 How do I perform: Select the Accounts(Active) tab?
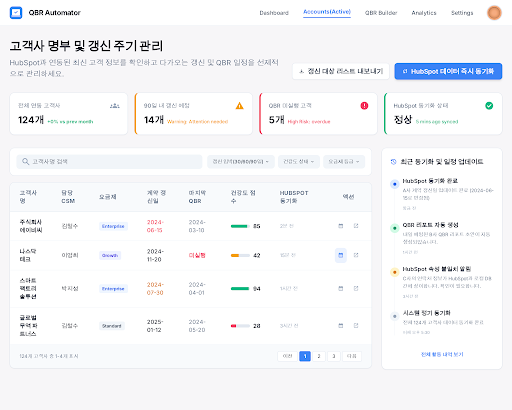click(x=327, y=12)
